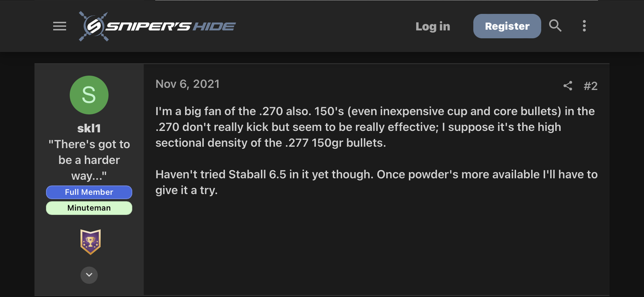
Task: Open the Nov 6, 2021 timestamp link
Action: click(x=188, y=84)
